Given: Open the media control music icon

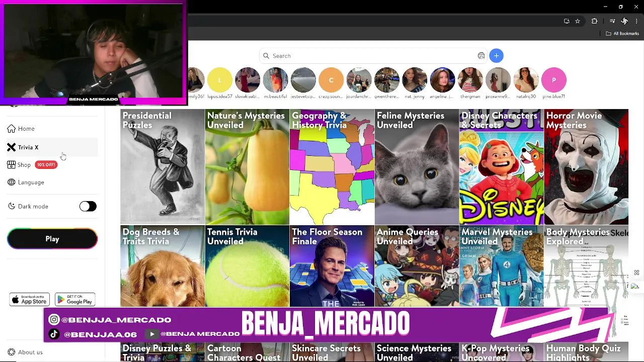Looking at the screenshot, I should click(x=612, y=21).
